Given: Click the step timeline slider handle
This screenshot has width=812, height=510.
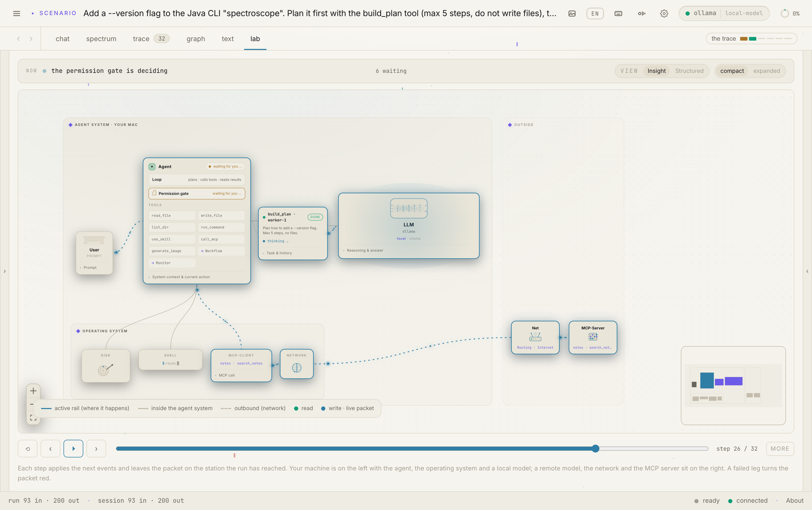Looking at the screenshot, I should click(595, 448).
